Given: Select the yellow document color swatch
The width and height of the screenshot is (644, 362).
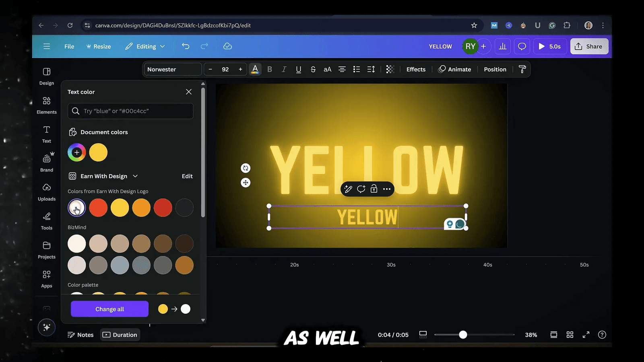Looking at the screenshot, I should coord(98,152).
